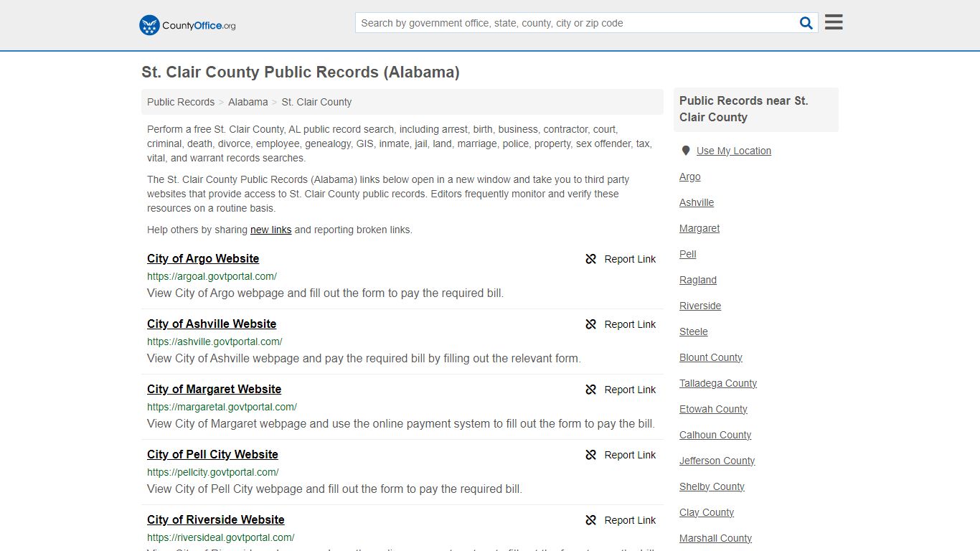This screenshot has width=980, height=551.
Task: Open Shelby County link
Action: pos(712,486)
